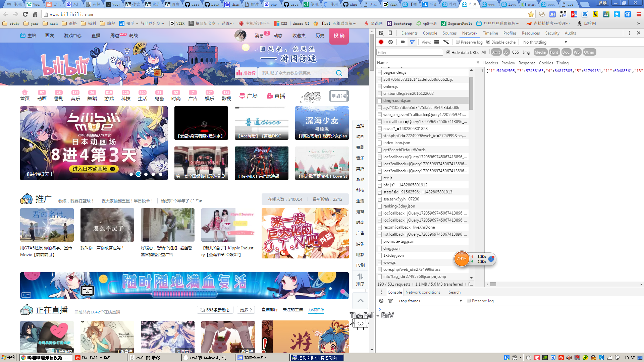Bookmark this page with the star
Screen dimensions: 644x362
pos(531,14)
